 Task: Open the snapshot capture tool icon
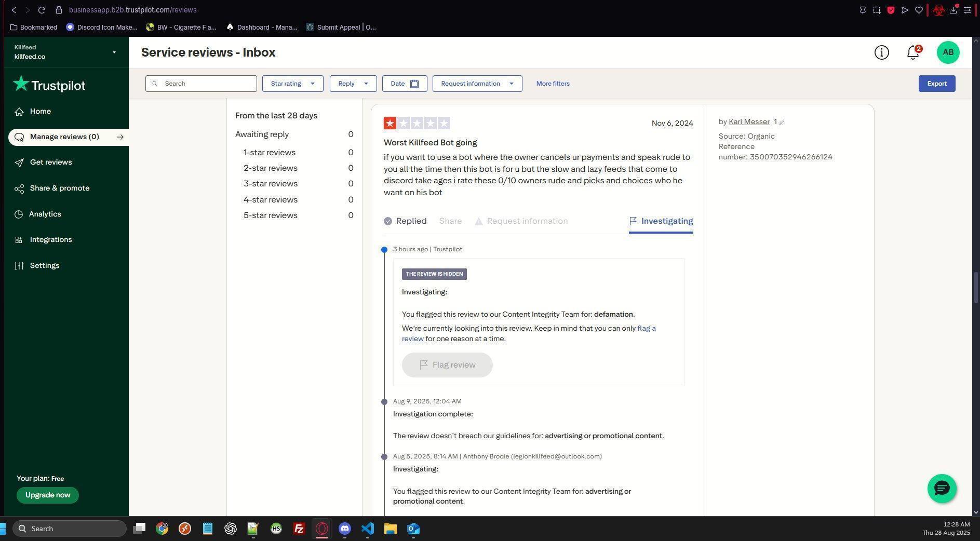click(877, 10)
